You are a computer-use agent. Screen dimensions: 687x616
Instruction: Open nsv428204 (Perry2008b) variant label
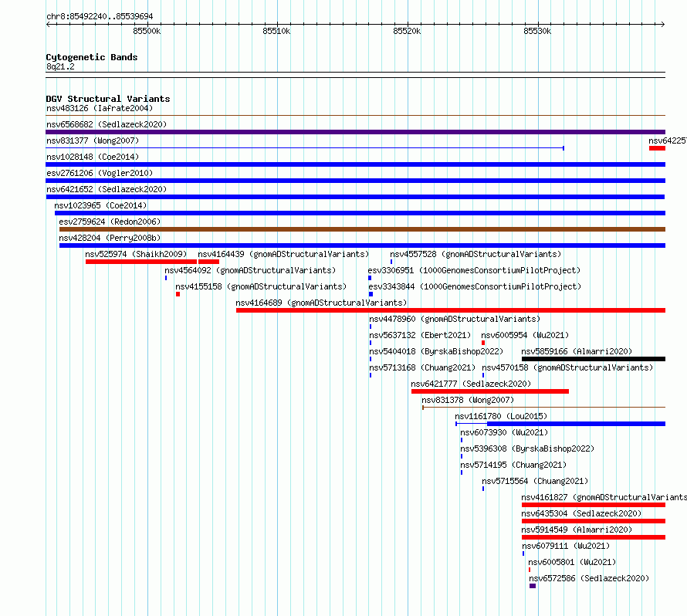click(110, 238)
